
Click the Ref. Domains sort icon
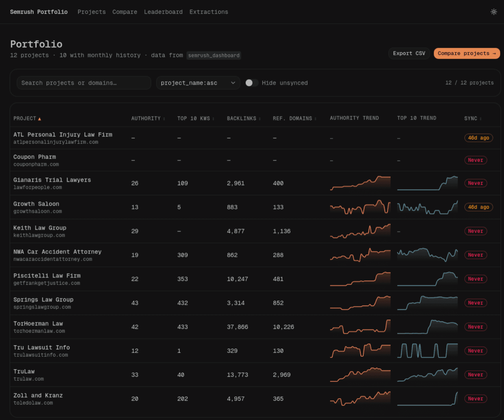pyautogui.click(x=315, y=119)
